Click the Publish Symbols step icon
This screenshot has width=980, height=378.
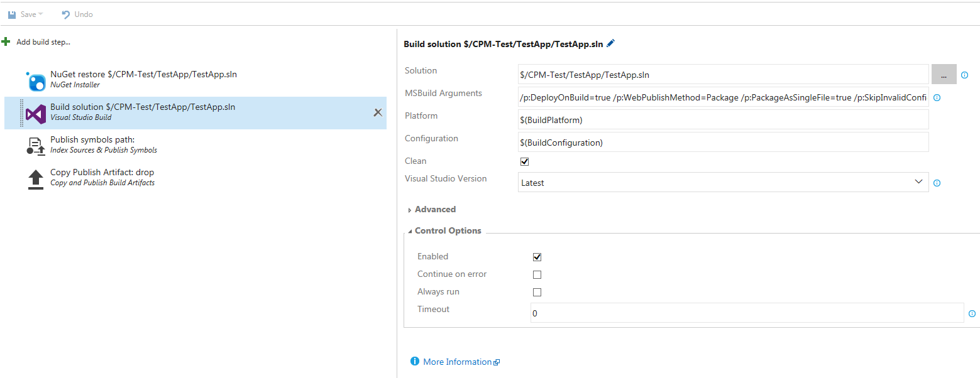[x=36, y=146]
